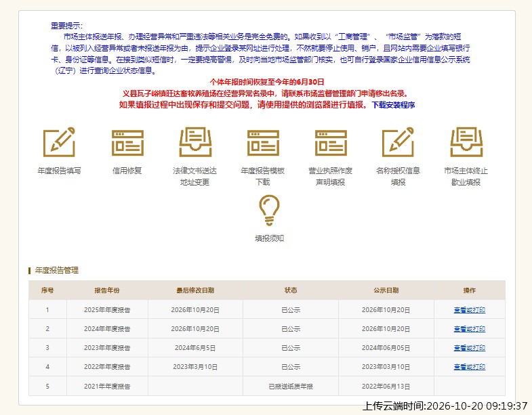Screen dimensions: 532x415
Task: Click the 年度报告管理 section heading
Action: [57, 270]
